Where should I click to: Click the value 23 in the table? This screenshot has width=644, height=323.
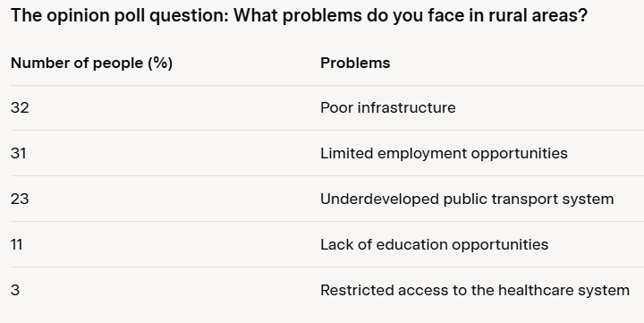pyautogui.click(x=20, y=199)
